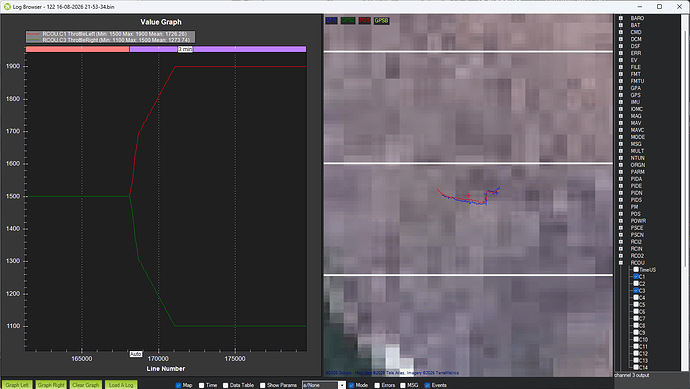Click the yellow GPSB map legend tag
690x389 pixels.
(382, 21)
